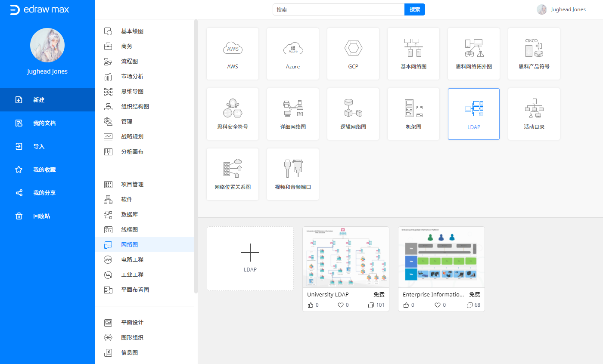Open 我的分享 in the sidebar
The height and width of the screenshot is (364, 603).
tap(47, 193)
